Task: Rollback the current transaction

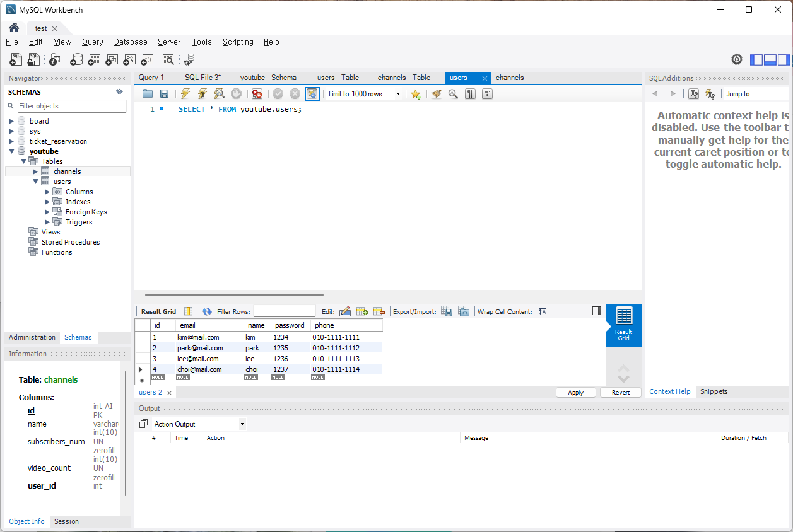Action: 295,94
